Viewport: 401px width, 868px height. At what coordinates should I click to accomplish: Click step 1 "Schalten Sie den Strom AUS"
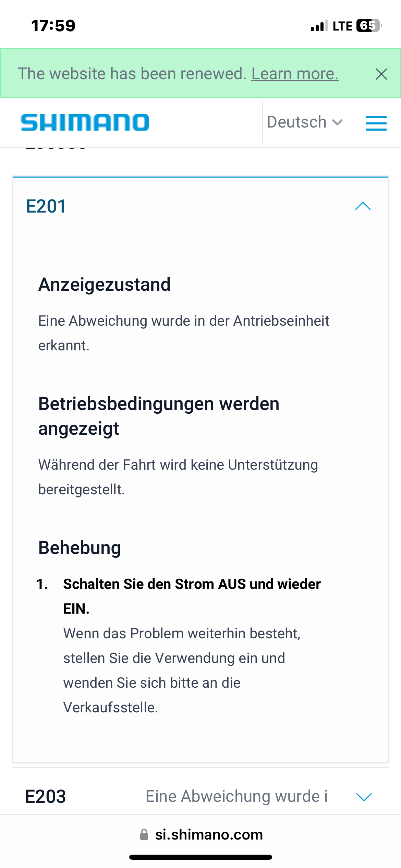coord(192,584)
